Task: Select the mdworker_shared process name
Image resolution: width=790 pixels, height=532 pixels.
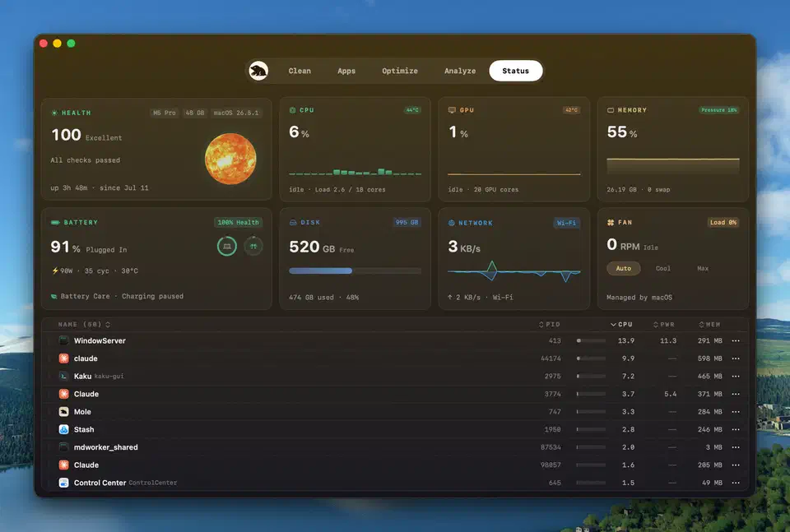Action: (x=106, y=447)
